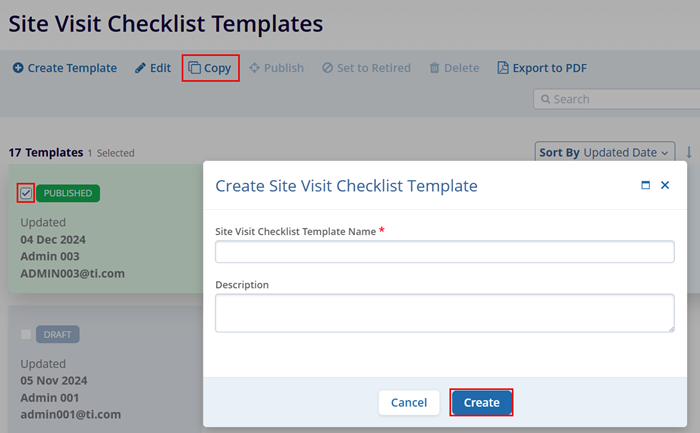Check the Draft template checkbox
The image size is (700, 433).
pos(26,334)
